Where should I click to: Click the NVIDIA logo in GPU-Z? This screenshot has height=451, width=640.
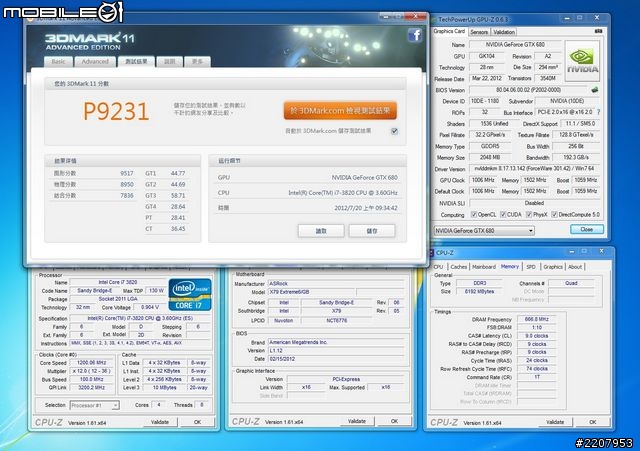582,61
